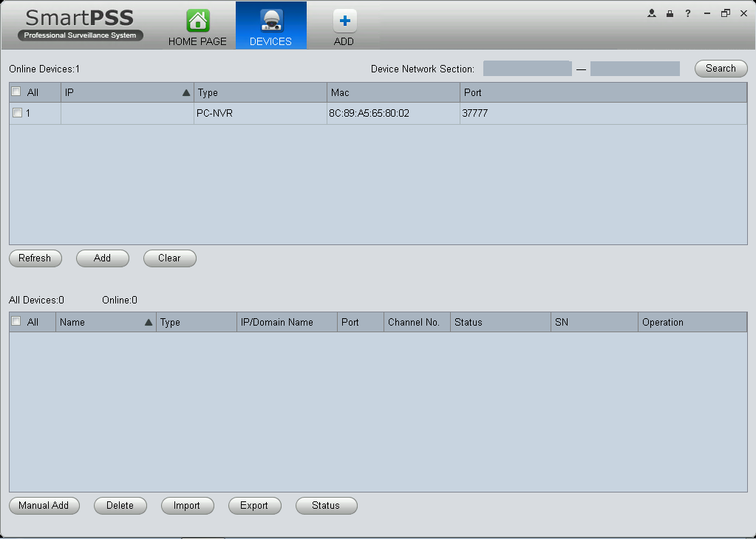Click the lock screen padlock icon
The height and width of the screenshot is (539, 756).
pos(670,13)
